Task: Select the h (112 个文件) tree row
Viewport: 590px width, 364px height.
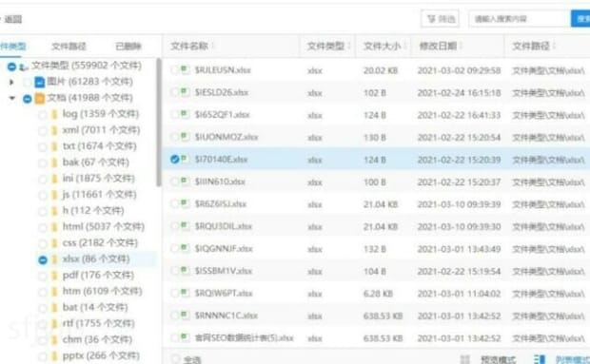Action: (x=93, y=211)
